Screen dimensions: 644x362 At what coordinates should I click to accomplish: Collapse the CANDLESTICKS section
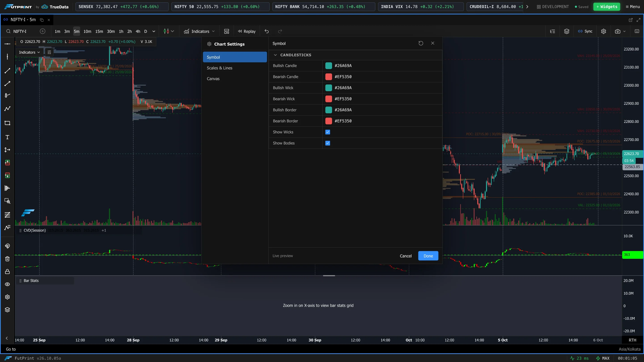(x=275, y=55)
